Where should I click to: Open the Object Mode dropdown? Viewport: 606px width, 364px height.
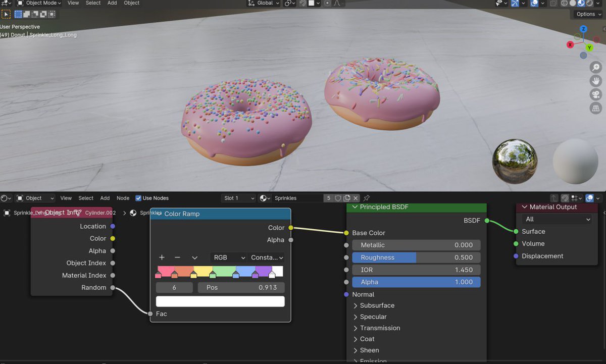(39, 3)
